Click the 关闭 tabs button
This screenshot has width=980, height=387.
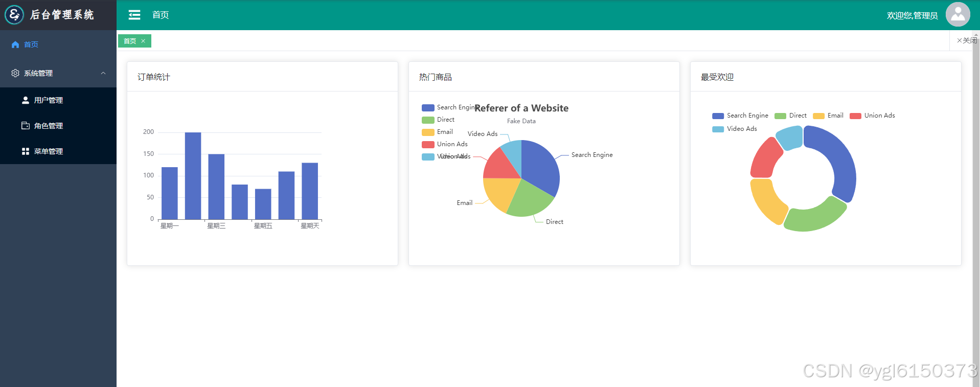tap(967, 40)
